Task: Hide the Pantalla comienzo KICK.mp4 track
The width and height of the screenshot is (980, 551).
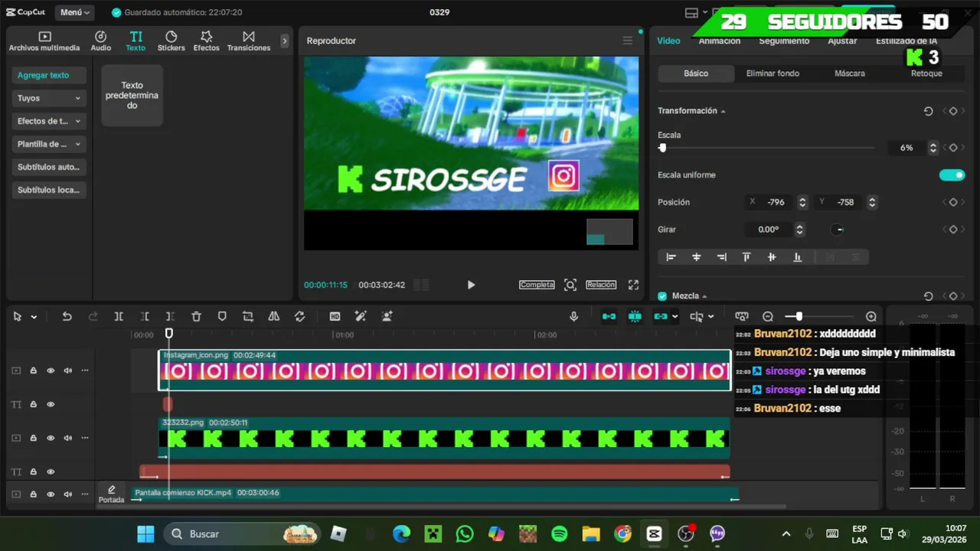Action: 51,494
